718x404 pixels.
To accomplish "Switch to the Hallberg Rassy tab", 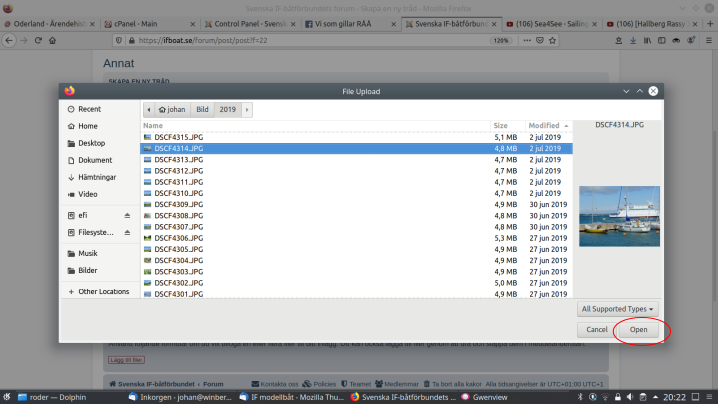I will (x=651, y=24).
